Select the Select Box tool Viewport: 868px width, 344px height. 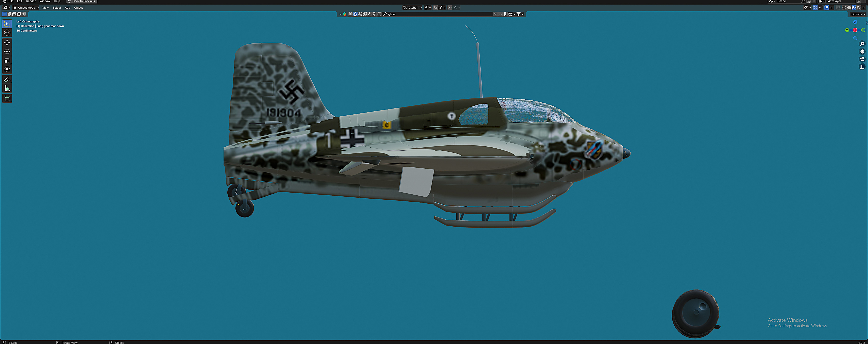(7, 23)
